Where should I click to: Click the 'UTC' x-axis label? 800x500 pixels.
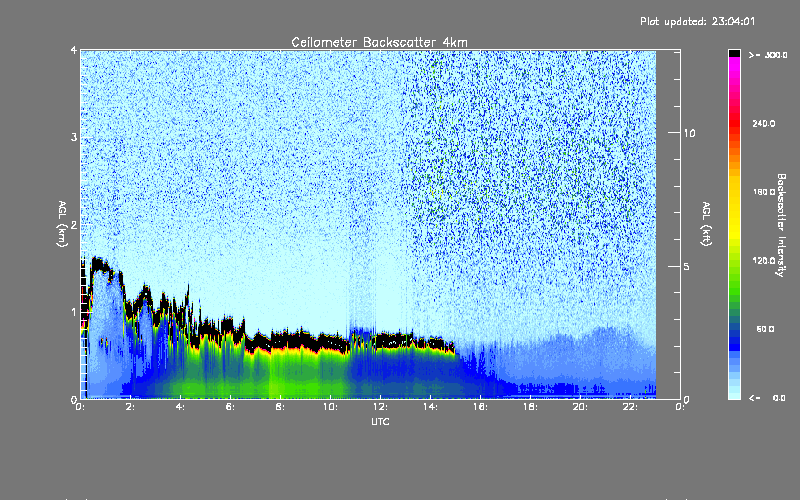pyautogui.click(x=380, y=421)
